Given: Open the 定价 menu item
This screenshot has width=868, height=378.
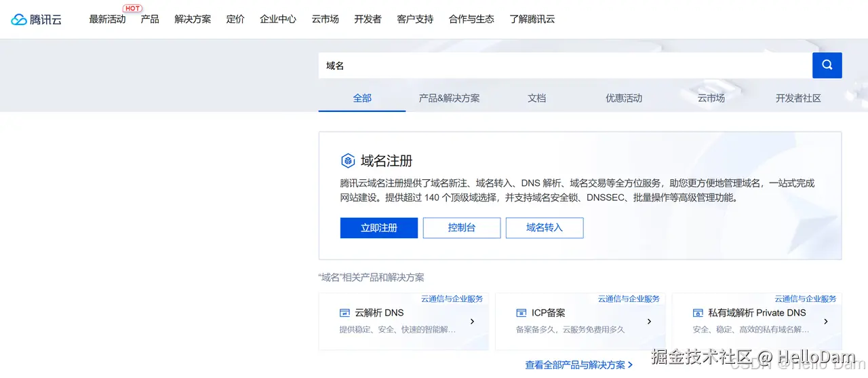Looking at the screenshot, I should click(x=235, y=19).
